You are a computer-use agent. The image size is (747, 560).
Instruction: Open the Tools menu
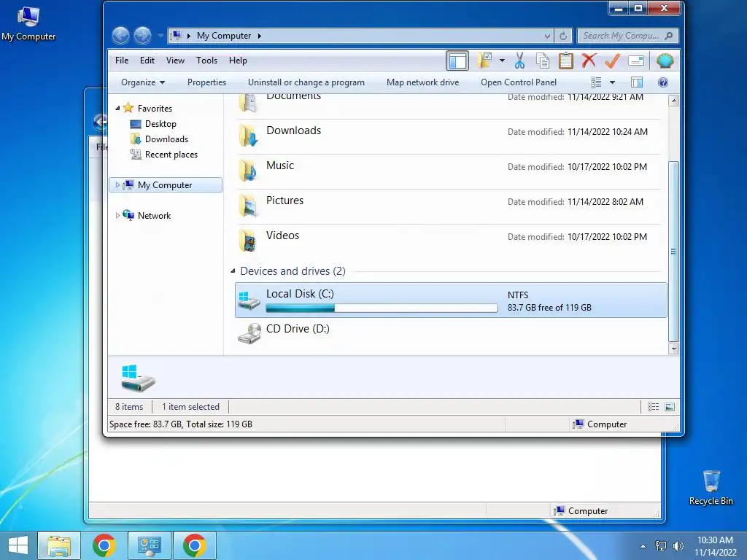206,61
